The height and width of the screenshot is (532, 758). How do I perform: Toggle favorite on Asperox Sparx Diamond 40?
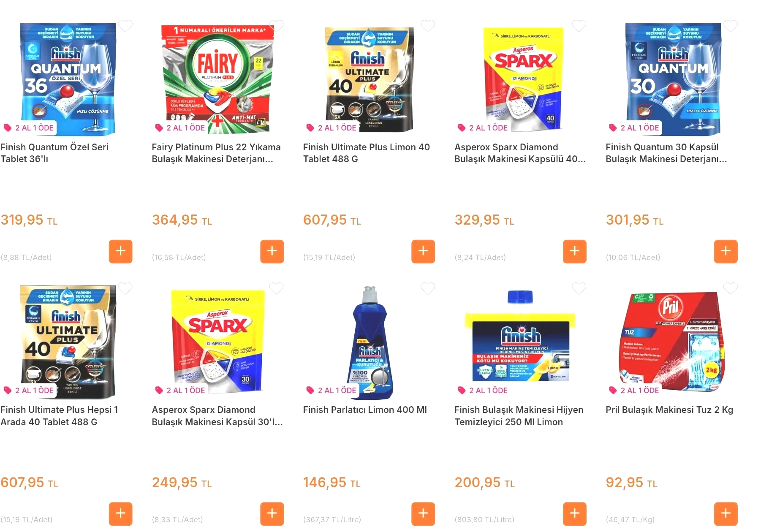pyautogui.click(x=579, y=26)
